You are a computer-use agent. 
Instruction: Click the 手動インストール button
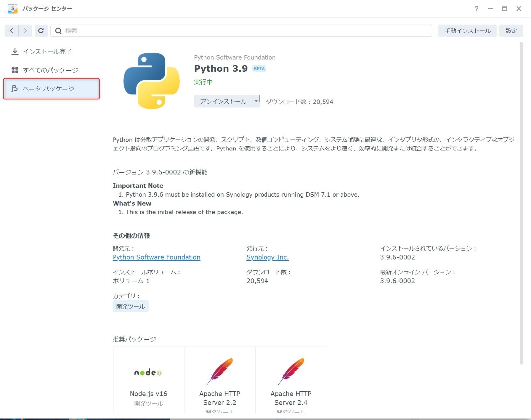(x=467, y=31)
